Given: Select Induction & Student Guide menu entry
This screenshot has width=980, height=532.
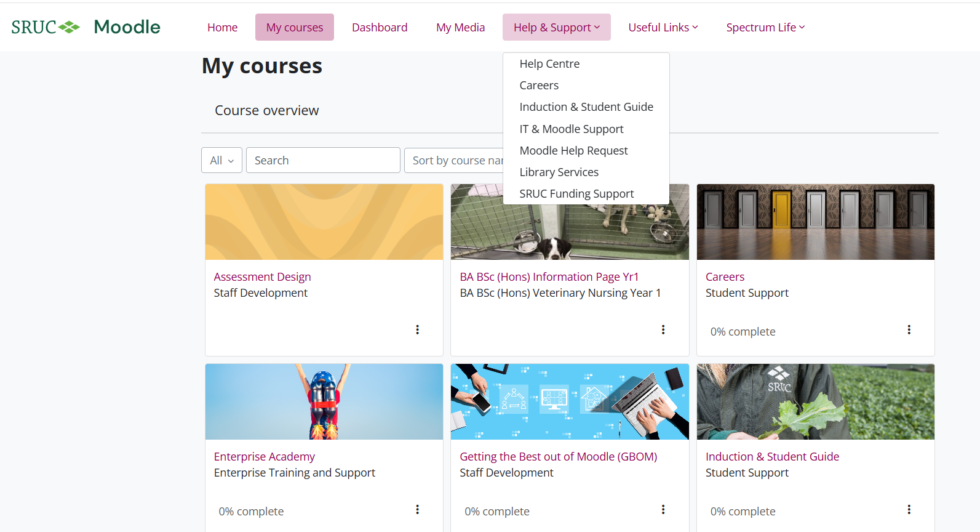Looking at the screenshot, I should coord(586,107).
